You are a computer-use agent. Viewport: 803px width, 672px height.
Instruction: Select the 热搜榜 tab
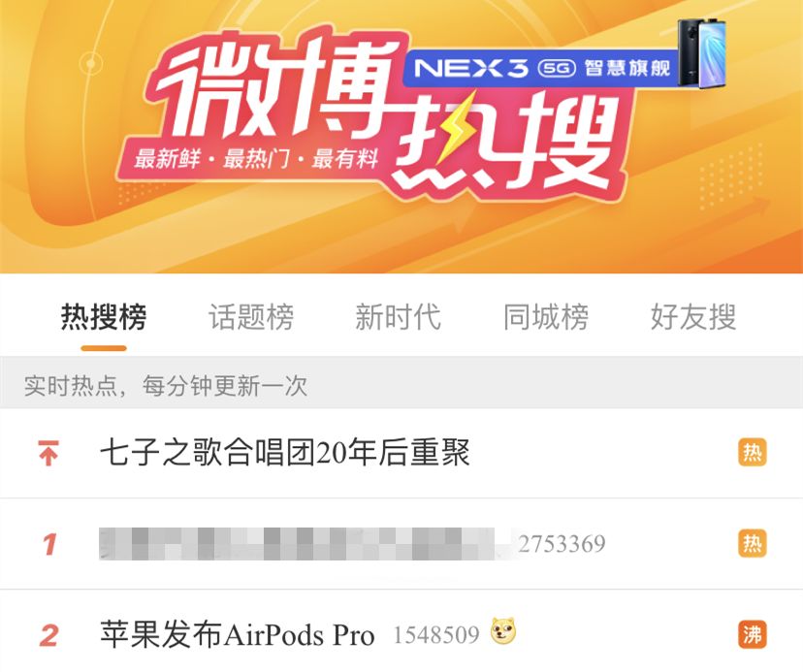(x=104, y=316)
